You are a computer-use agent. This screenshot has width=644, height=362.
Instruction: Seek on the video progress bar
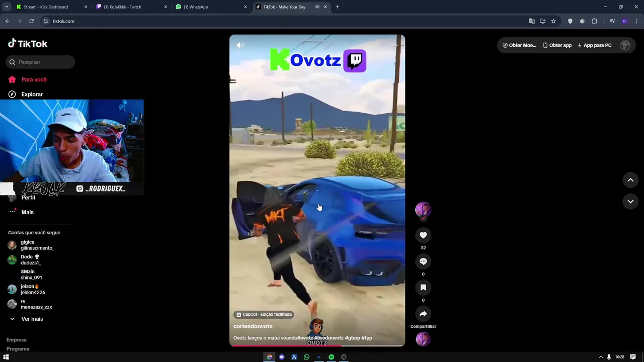point(317,345)
